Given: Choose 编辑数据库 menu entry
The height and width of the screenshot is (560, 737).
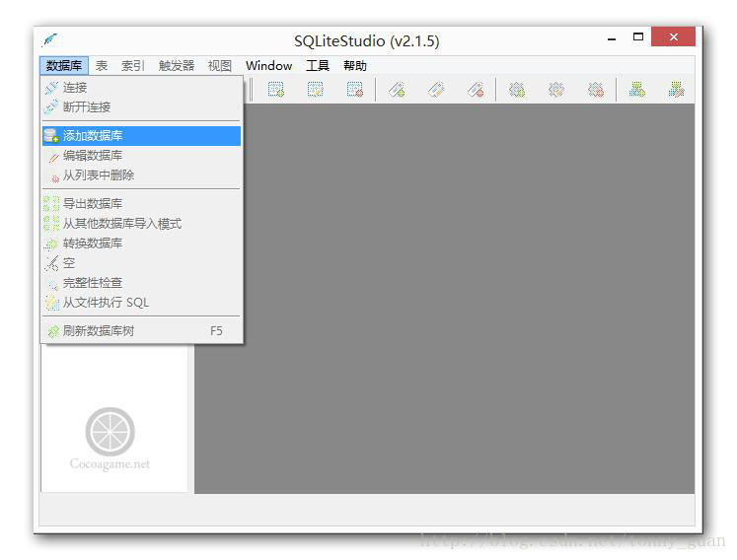Looking at the screenshot, I should pos(141,156).
